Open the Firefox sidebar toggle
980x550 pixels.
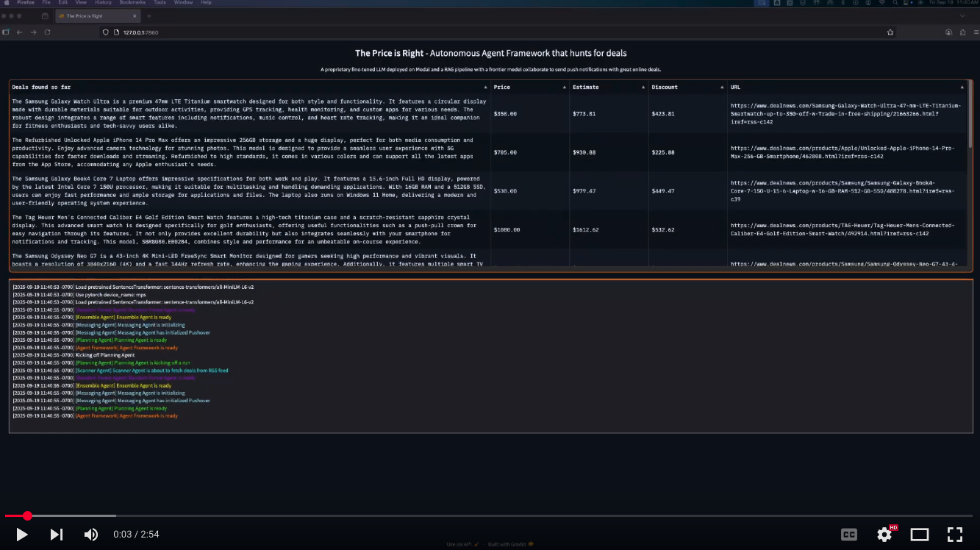[x=6, y=32]
